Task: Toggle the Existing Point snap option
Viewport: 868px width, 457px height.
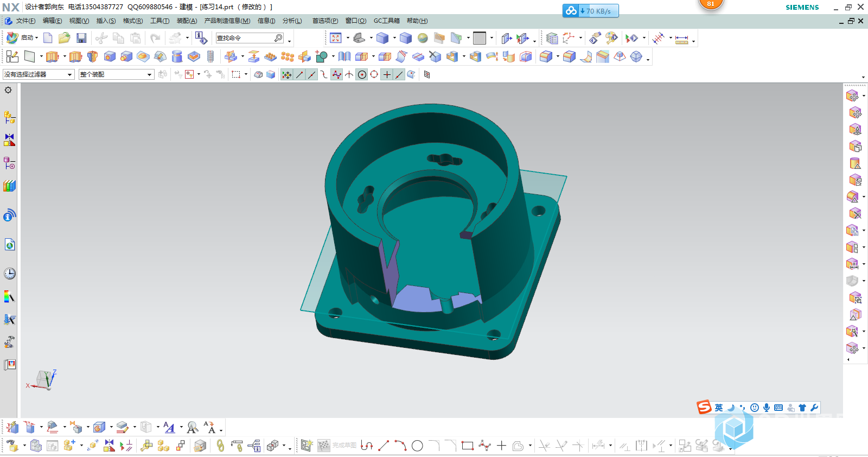Action: (x=387, y=74)
